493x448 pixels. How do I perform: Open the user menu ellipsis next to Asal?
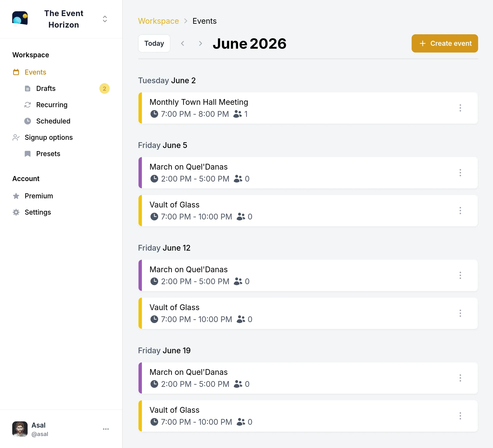(x=106, y=429)
